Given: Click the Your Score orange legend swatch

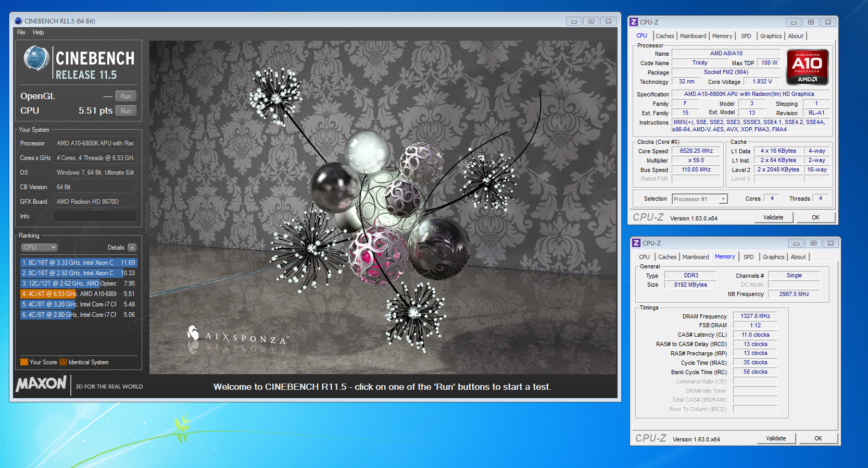Looking at the screenshot, I should 24,362.
